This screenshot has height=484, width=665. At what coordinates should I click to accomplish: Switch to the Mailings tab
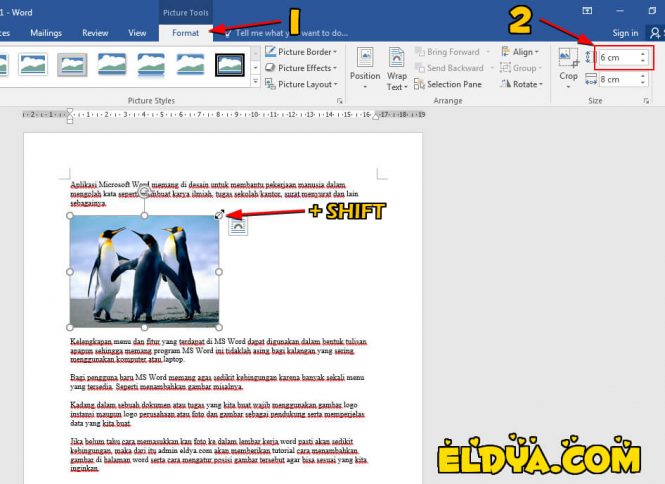[x=46, y=33]
